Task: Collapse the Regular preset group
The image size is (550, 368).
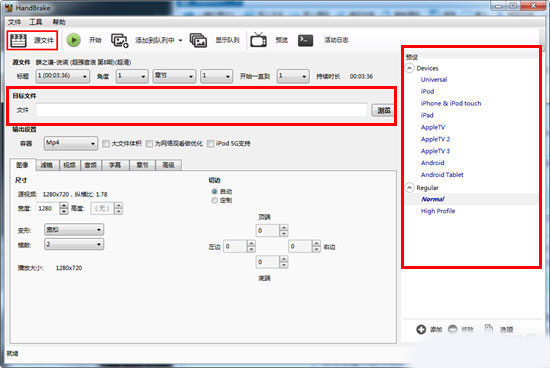Action: click(x=409, y=188)
